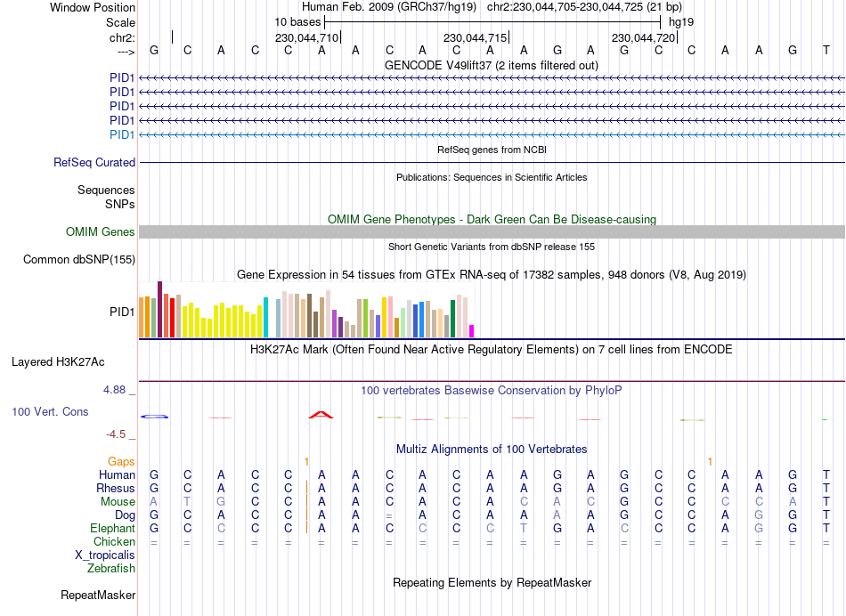The height and width of the screenshot is (616, 846).
Task: Click the chr2:230,044,705-230,044,725 position text
Action: 585,7
